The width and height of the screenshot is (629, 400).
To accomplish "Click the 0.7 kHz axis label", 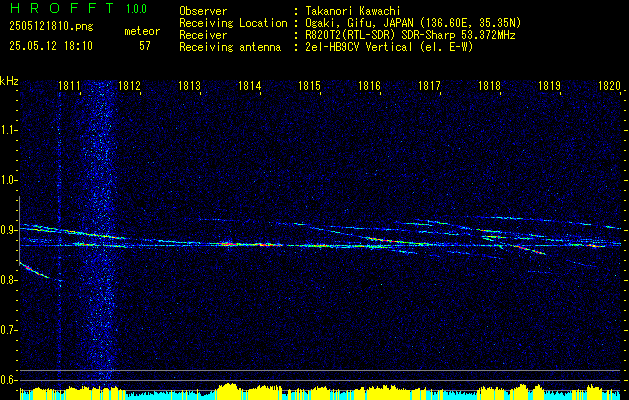I will pyautogui.click(x=8, y=330).
